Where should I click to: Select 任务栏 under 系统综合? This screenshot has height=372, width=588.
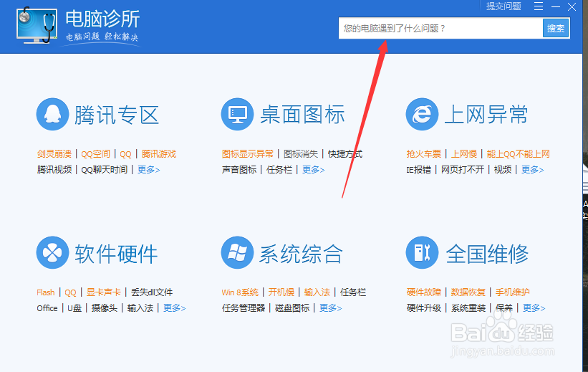tap(353, 292)
